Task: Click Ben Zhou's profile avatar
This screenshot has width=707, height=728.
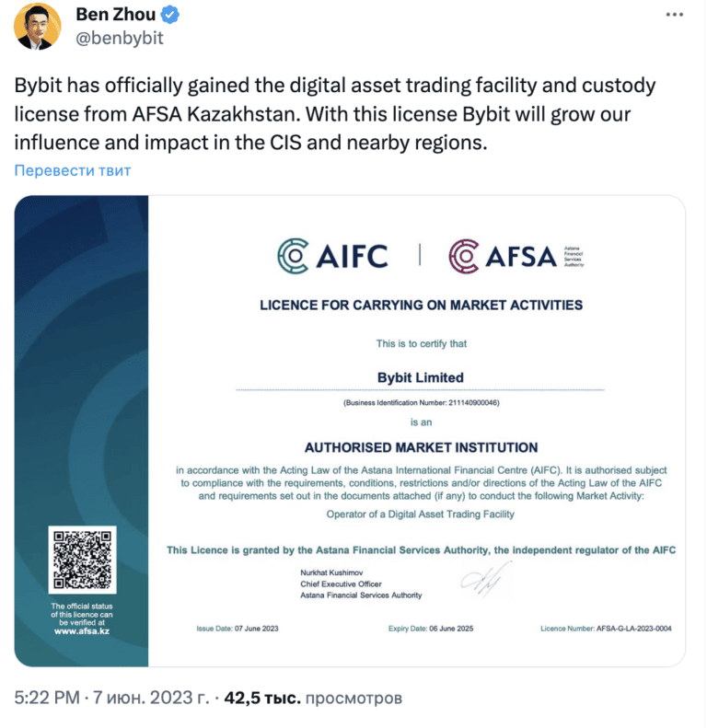Action: pyautogui.click(x=39, y=27)
